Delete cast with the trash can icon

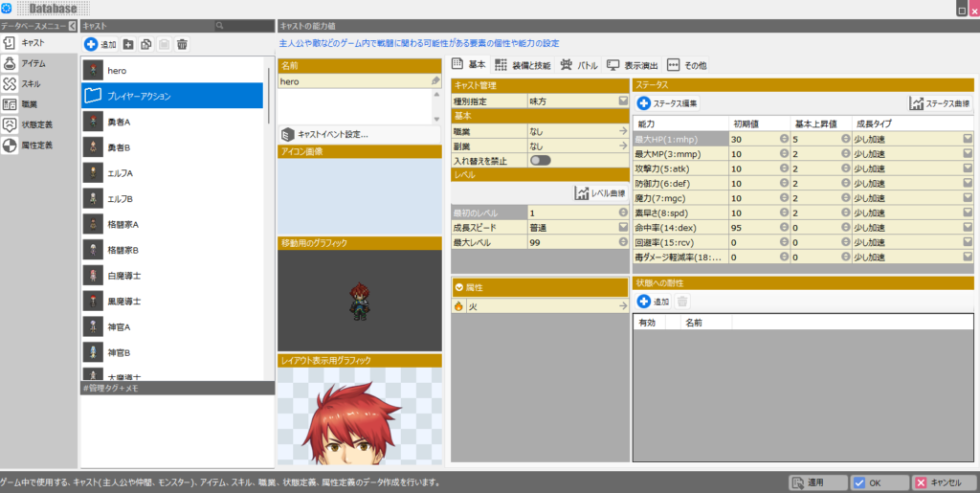click(182, 45)
